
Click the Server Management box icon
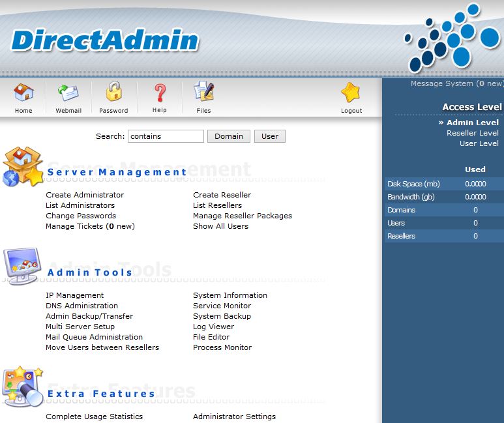23,166
